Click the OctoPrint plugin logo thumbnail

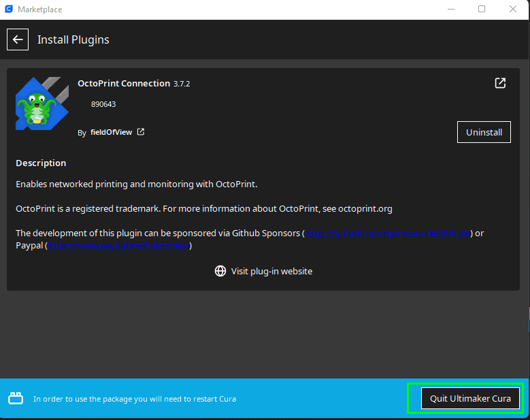click(x=42, y=103)
